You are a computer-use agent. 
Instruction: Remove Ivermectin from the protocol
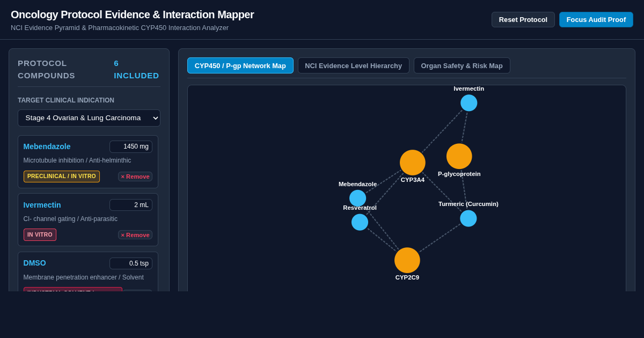coord(135,235)
